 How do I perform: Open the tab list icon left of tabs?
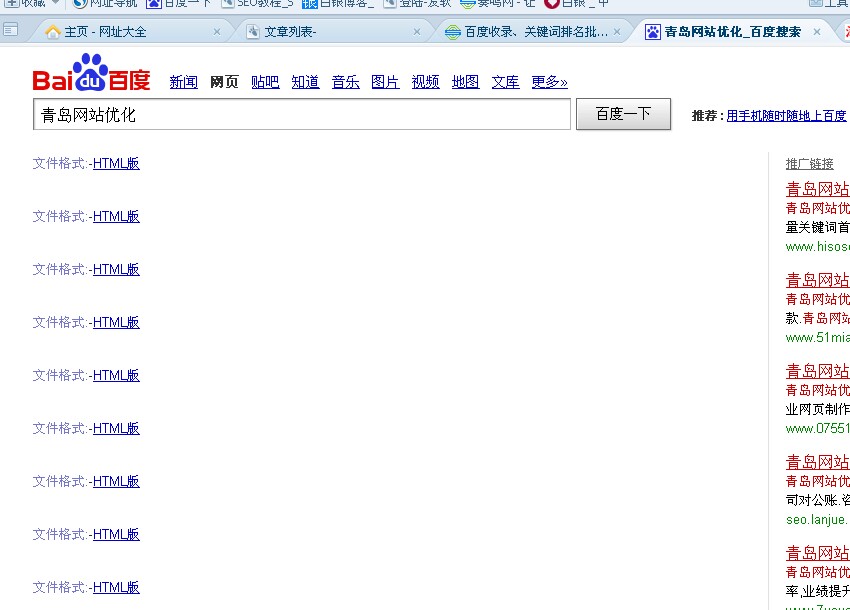[x=10, y=31]
